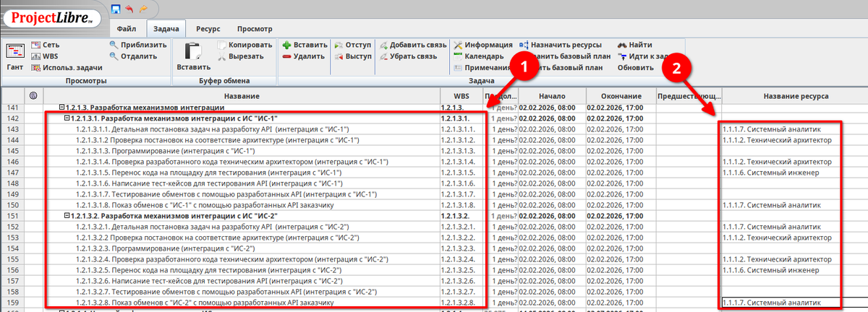Click the Название column header
Viewport: 868px width, 312px height.
point(242,96)
